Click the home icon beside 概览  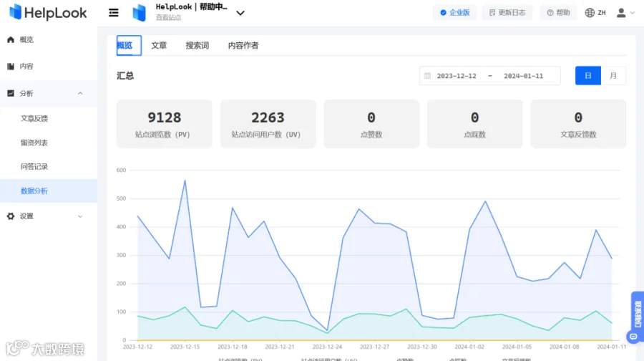[x=11, y=39]
